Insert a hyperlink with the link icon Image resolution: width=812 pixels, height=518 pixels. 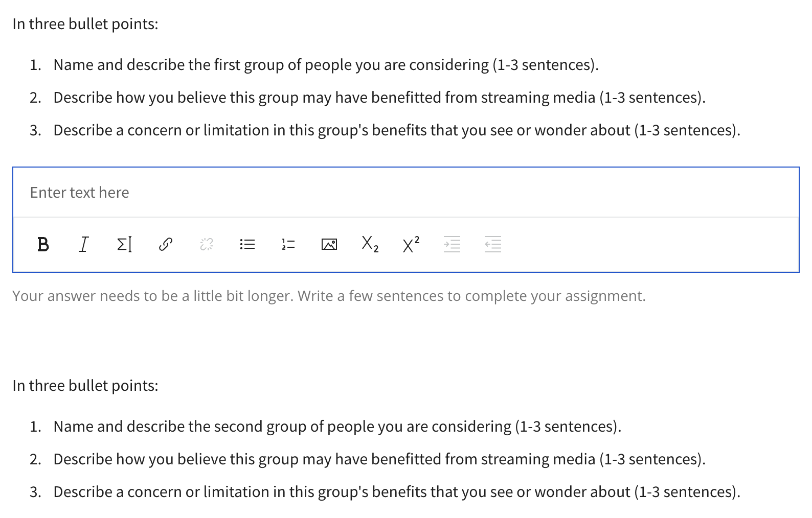165,245
